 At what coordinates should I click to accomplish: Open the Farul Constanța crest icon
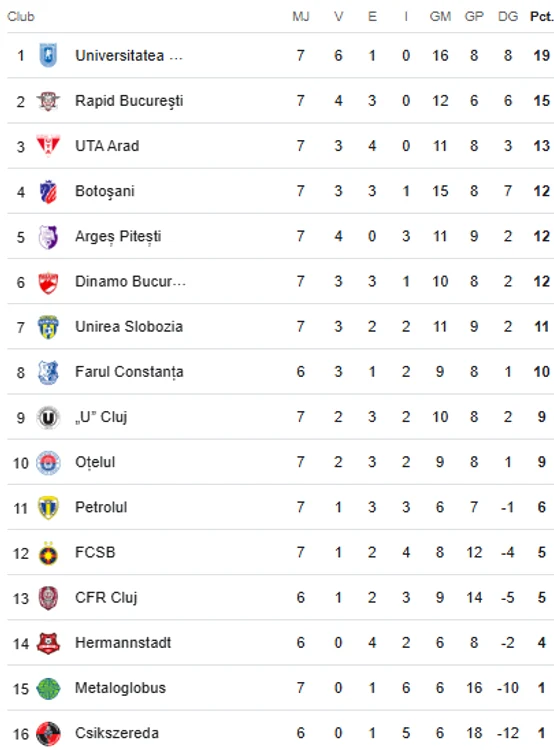point(48,372)
